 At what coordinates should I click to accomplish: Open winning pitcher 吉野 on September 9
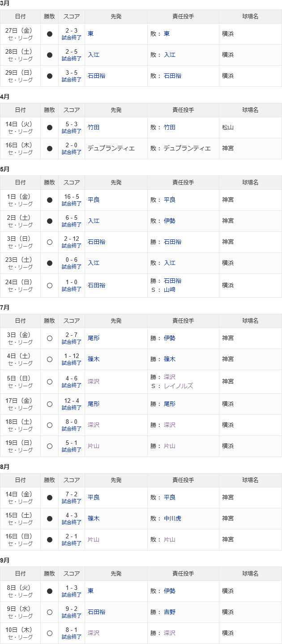pyautogui.click(x=170, y=612)
